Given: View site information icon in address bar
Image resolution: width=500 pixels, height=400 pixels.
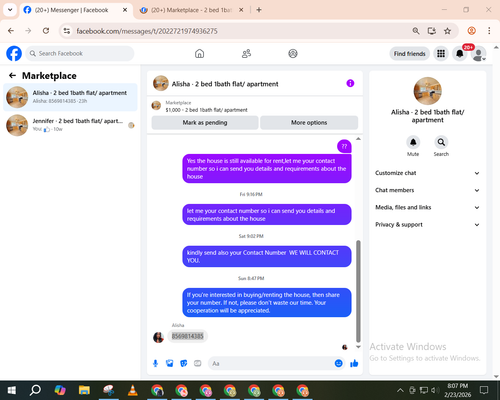Looking at the screenshot, I should pos(67,31).
